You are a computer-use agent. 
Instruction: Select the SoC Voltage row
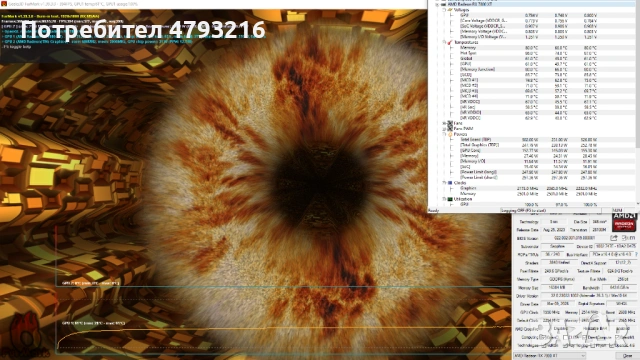point(531,26)
